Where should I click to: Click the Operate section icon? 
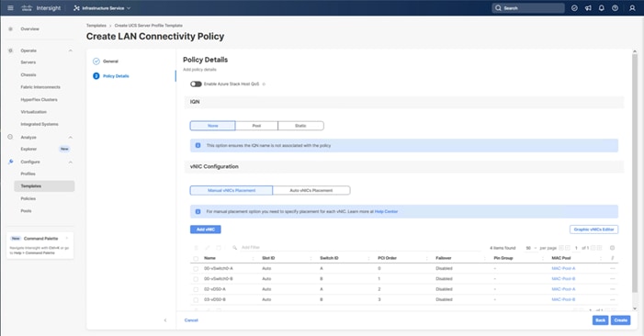click(11, 50)
